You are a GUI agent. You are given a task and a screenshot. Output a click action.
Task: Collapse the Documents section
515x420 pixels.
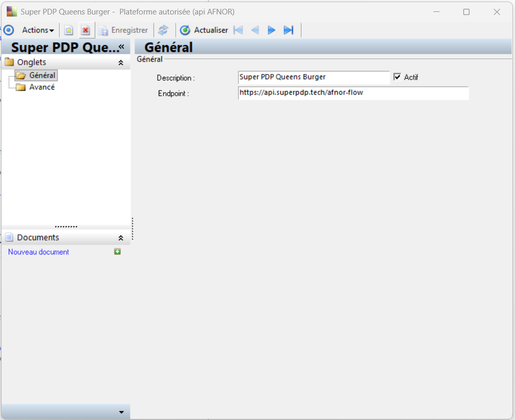pyautogui.click(x=121, y=237)
